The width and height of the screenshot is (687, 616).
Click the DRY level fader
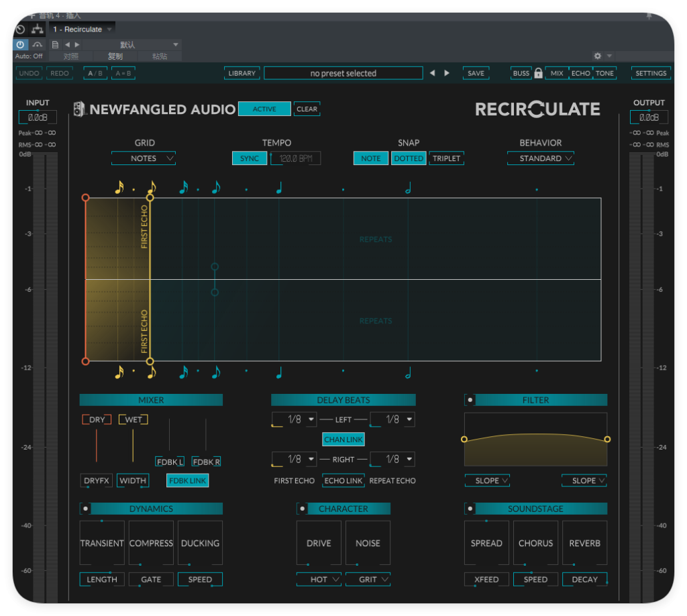(x=97, y=446)
